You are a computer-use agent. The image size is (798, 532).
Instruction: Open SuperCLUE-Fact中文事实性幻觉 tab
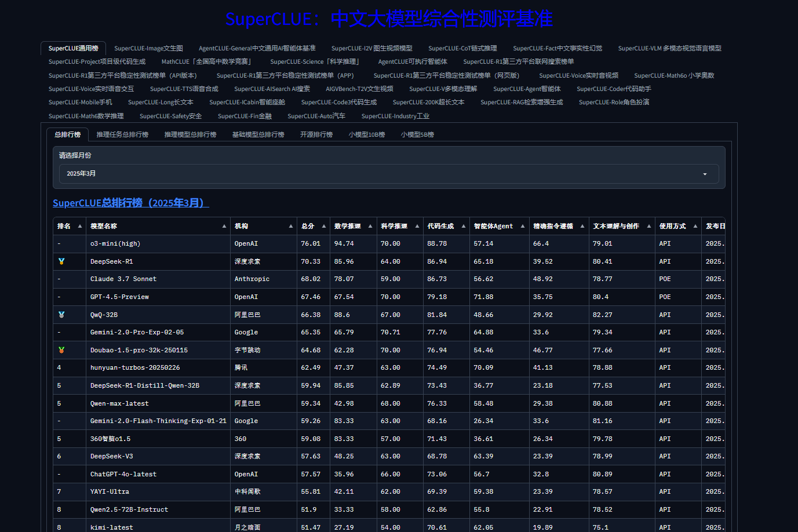[x=557, y=48]
